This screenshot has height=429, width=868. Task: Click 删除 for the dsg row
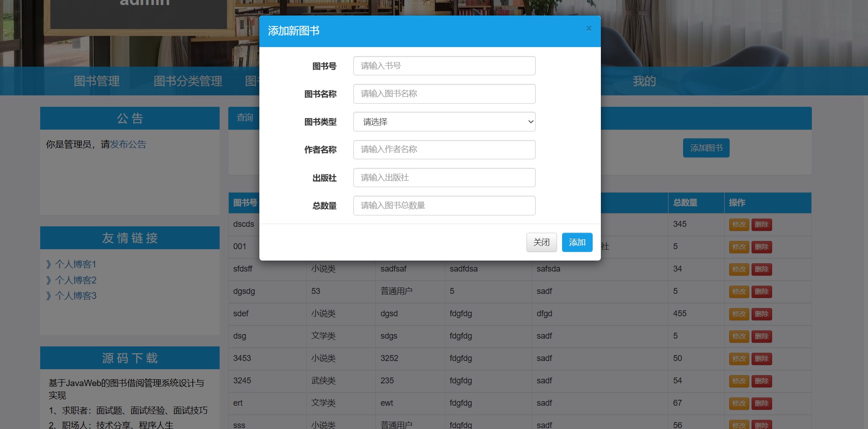[x=762, y=336]
